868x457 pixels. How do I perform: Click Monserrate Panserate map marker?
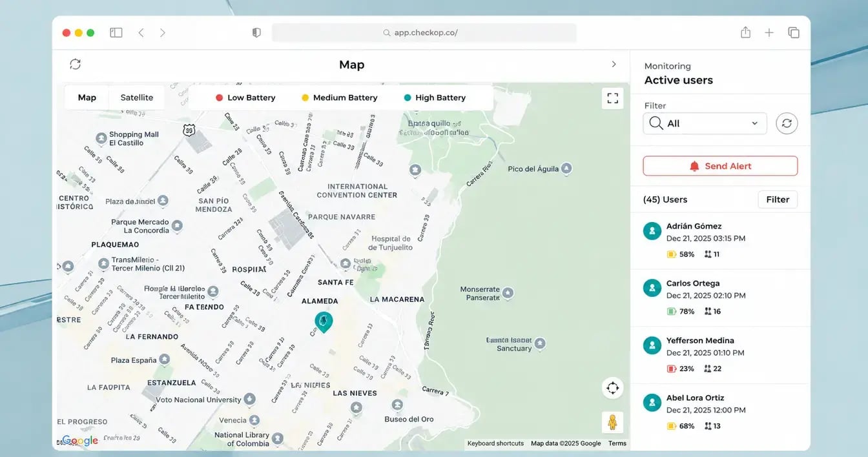pos(508,293)
